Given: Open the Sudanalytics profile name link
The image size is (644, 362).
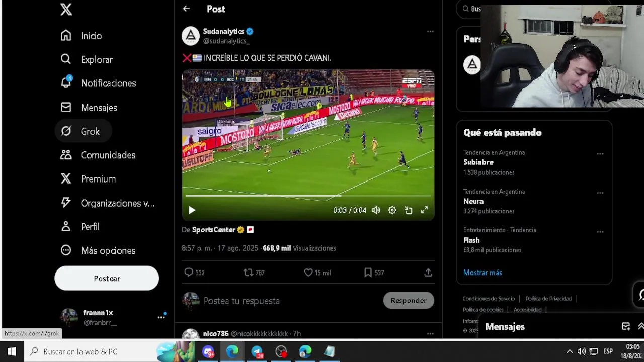Looking at the screenshot, I should (223, 31).
